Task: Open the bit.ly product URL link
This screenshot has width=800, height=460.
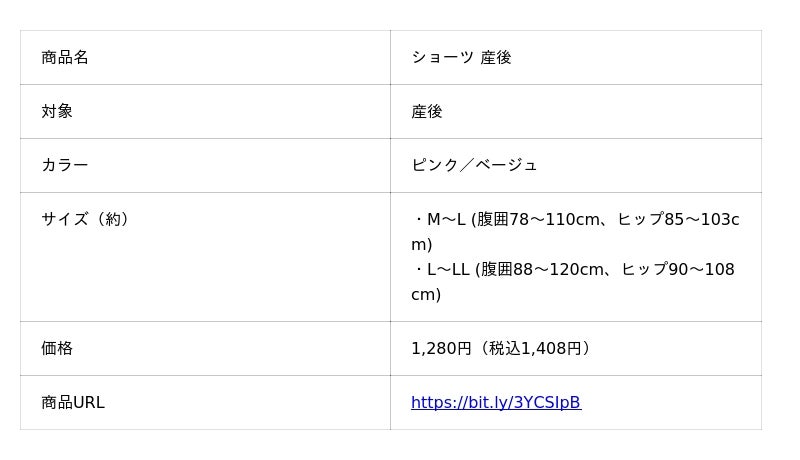Action: coord(495,403)
